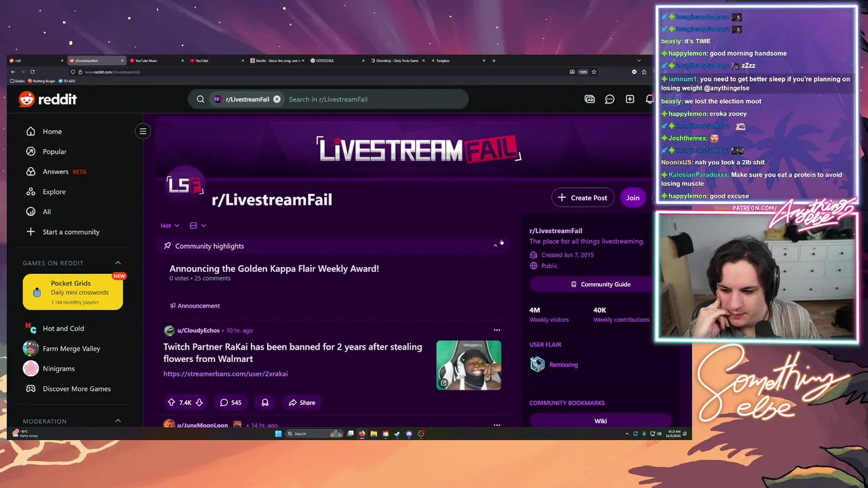
Task: Open the Nothing Burger bookmark
Action: 42,81
